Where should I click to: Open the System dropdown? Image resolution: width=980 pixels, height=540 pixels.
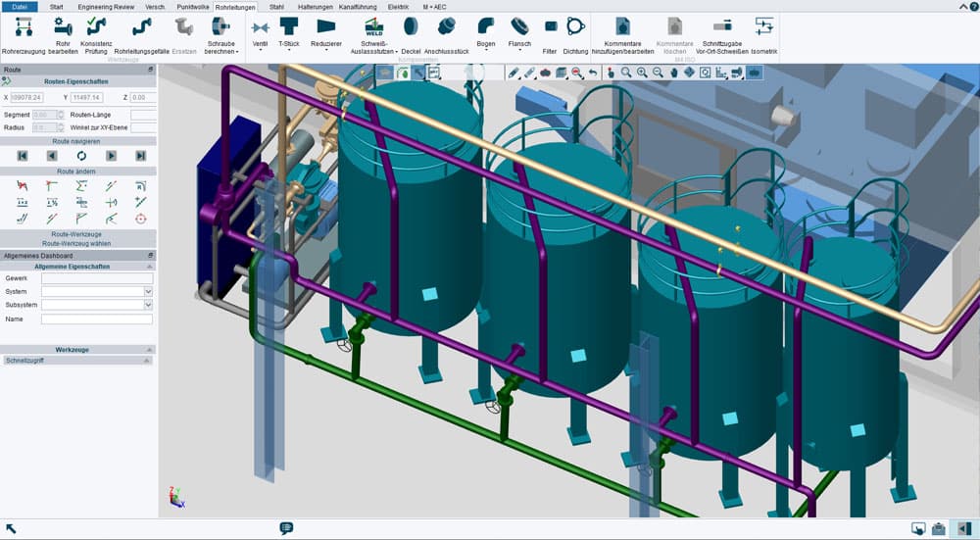click(x=148, y=292)
